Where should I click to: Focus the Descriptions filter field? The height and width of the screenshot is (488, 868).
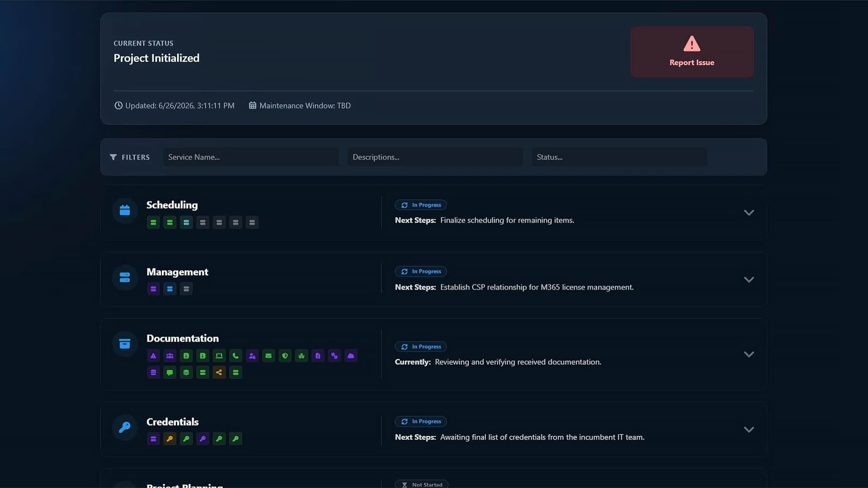(x=435, y=157)
